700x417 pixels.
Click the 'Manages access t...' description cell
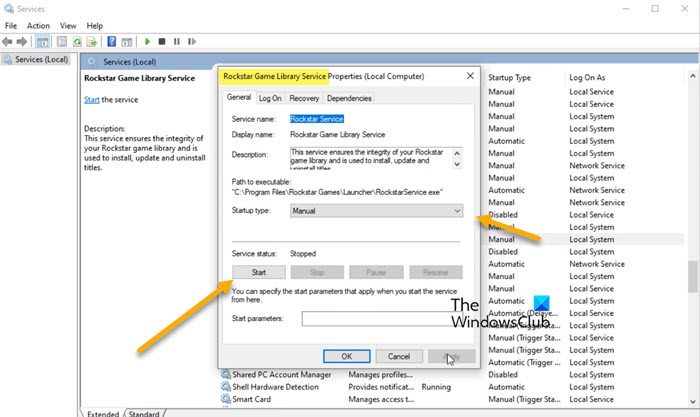[x=381, y=399]
